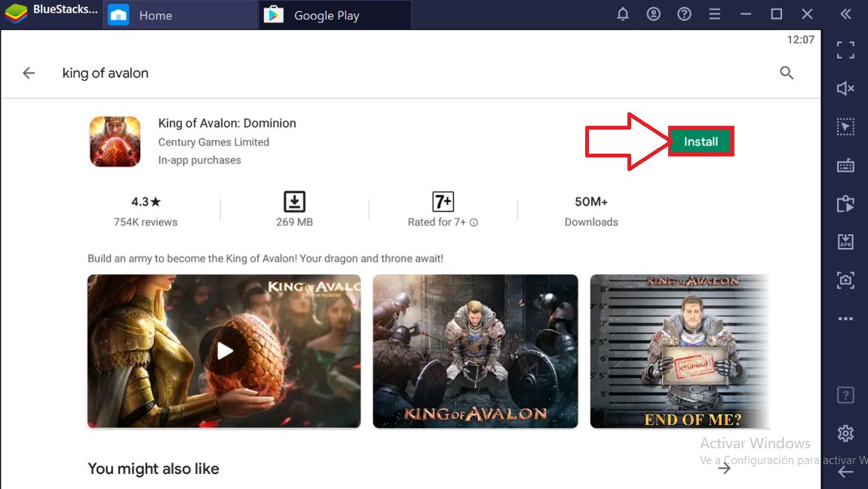Mute the BlueStacks volume
This screenshot has width=868, height=489.
(845, 88)
